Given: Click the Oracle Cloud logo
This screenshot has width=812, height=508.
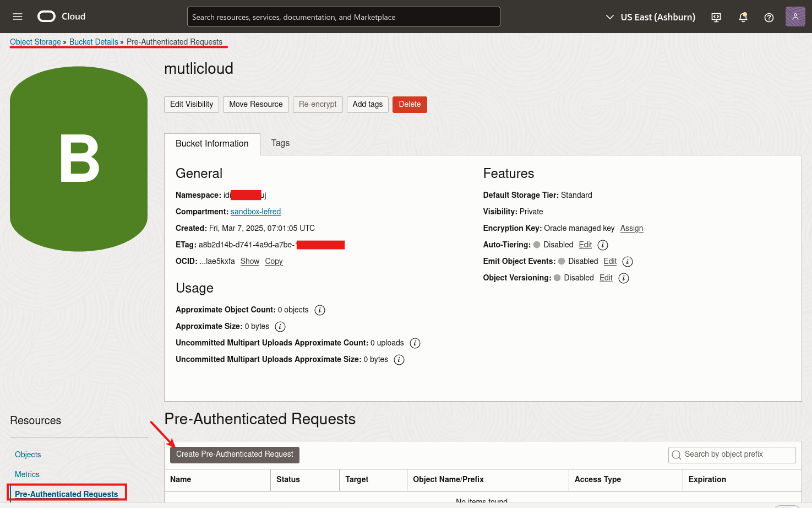Looking at the screenshot, I should [61, 17].
